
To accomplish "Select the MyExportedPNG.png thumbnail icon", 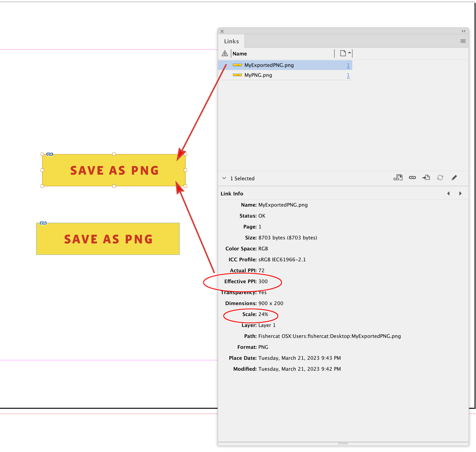I will [238, 65].
